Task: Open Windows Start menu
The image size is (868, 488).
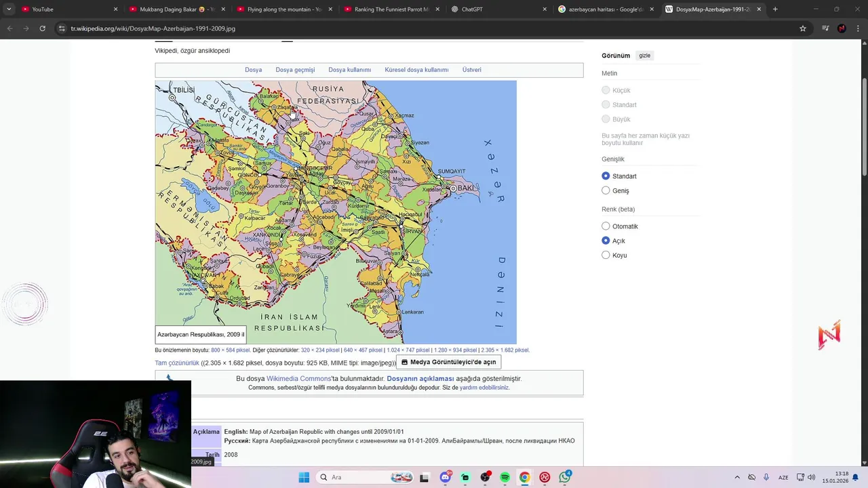Action: 304,477
